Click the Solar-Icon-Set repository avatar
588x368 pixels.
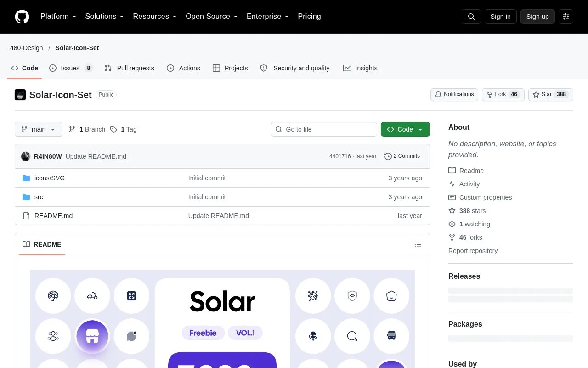20,95
